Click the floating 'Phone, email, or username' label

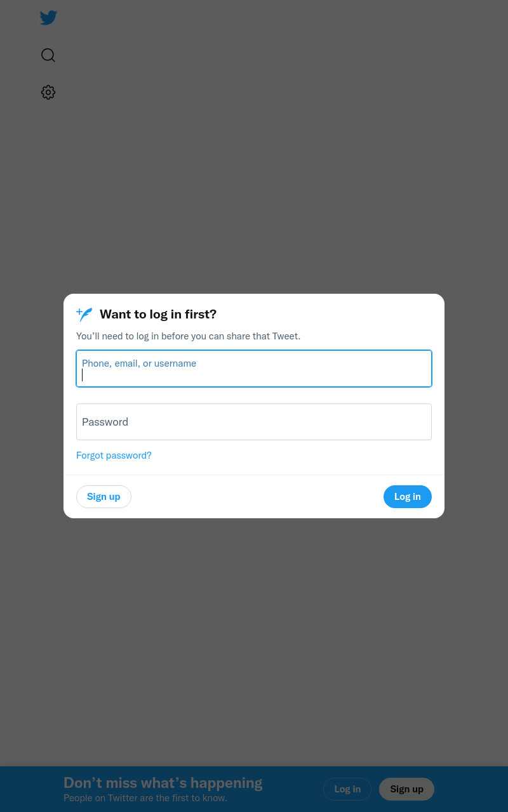(x=139, y=363)
